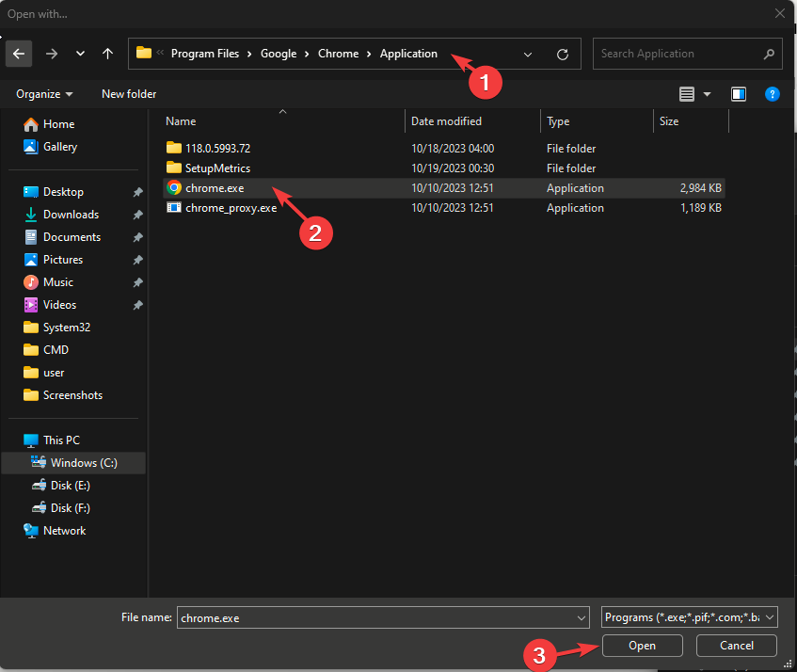Click the Open button
This screenshot has width=797, height=672.
(642, 646)
